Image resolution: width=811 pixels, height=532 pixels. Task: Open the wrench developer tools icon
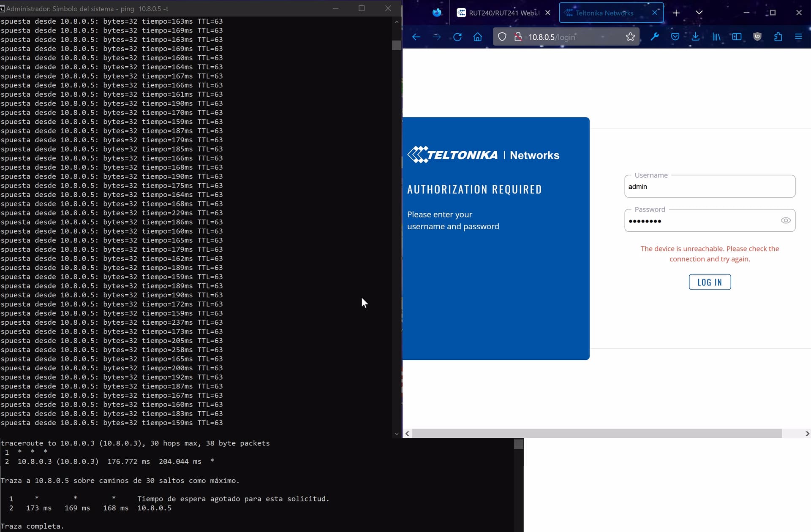click(x=655, y=37)
